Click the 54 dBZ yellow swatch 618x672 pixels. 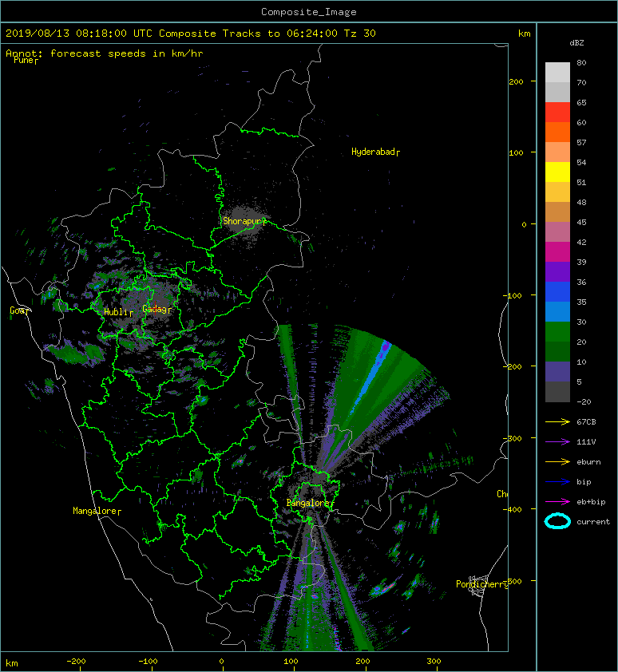[x=557, y=172]
